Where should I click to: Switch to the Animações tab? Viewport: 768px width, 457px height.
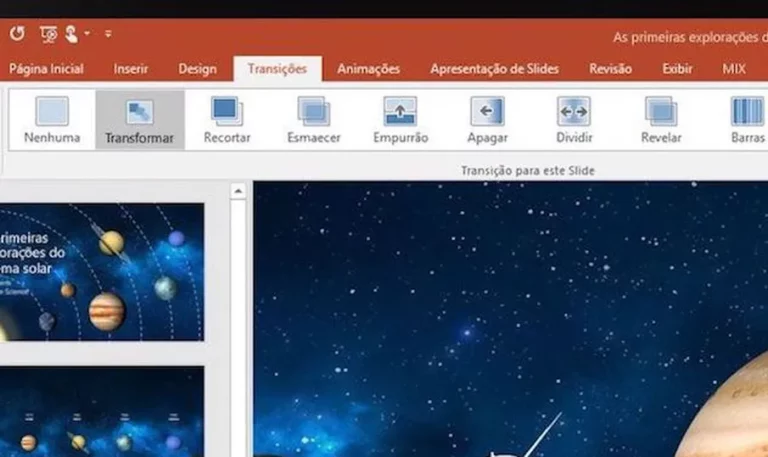(x=368, y=69)
